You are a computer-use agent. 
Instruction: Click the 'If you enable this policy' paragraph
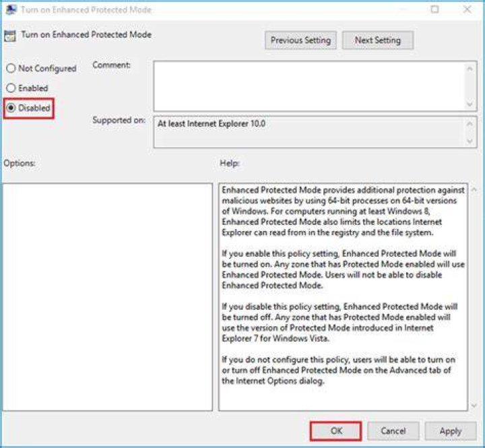[344, 269]
